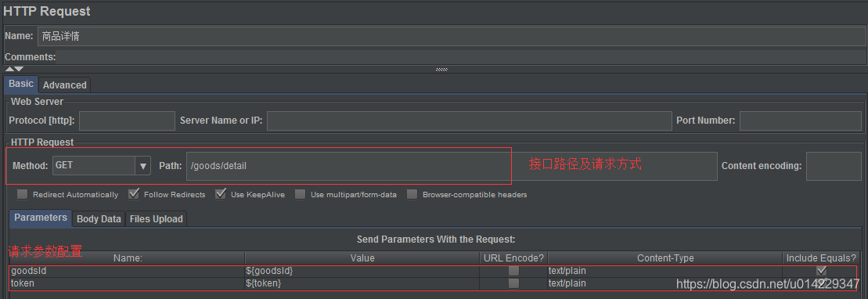Enable Redirect Automatically checkbox

click(22, 194)
